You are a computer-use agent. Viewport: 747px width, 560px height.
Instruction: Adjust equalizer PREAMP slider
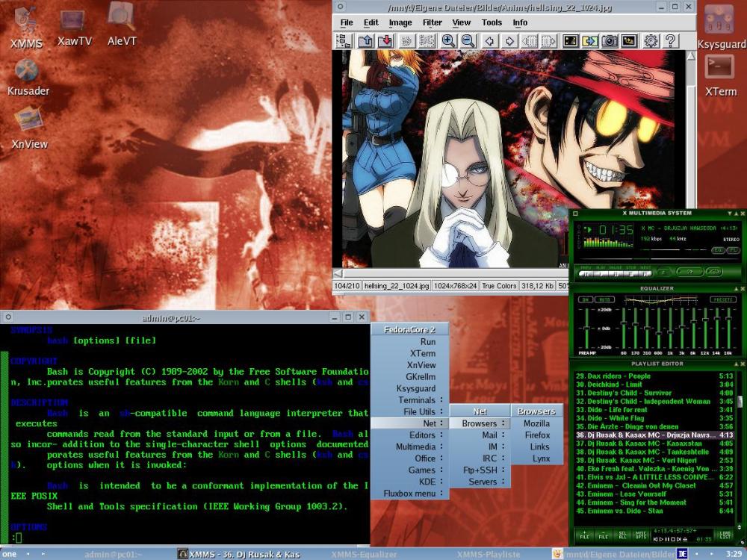tap(586, 328)
